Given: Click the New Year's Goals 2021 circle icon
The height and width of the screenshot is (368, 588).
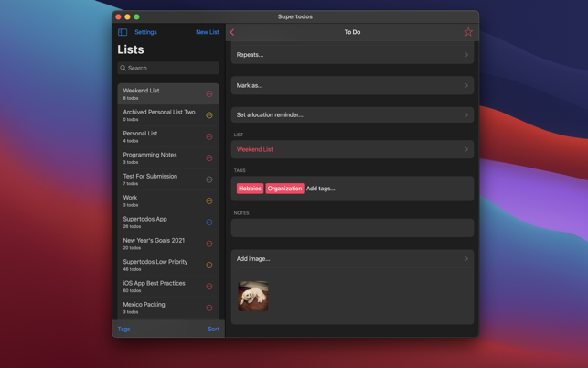Looking at the screenshot, I should pos(209,244).
